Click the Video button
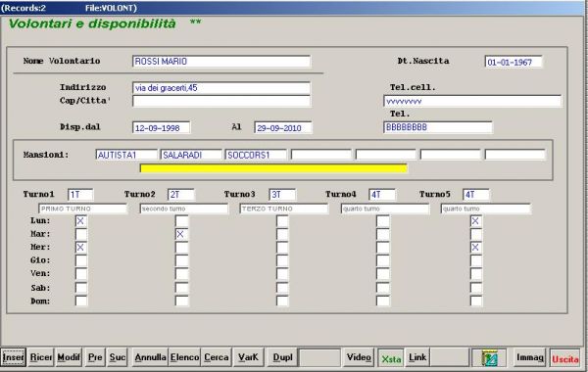588x372 pixels. (359, 357)
